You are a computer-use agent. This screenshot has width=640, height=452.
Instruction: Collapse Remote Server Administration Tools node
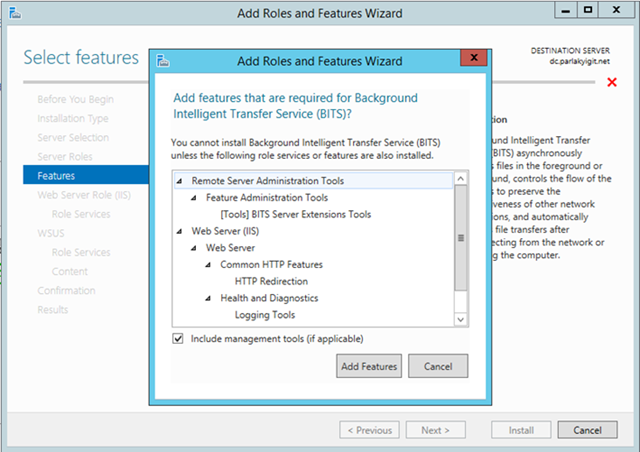pyautogui.click(x=179, y=180)
